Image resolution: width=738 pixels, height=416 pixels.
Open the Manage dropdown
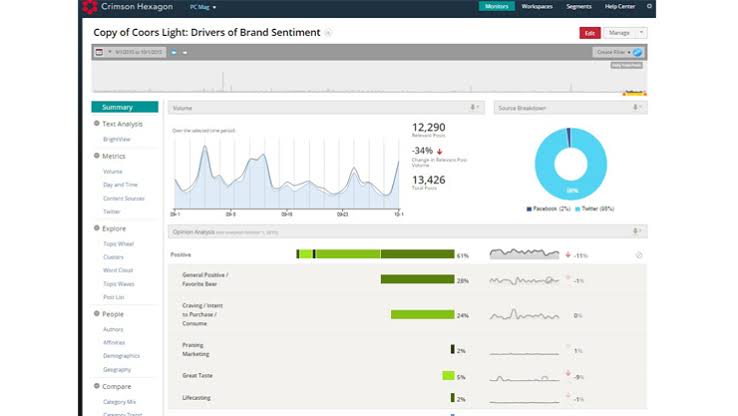pyautogui.click(x=625, y=33)
